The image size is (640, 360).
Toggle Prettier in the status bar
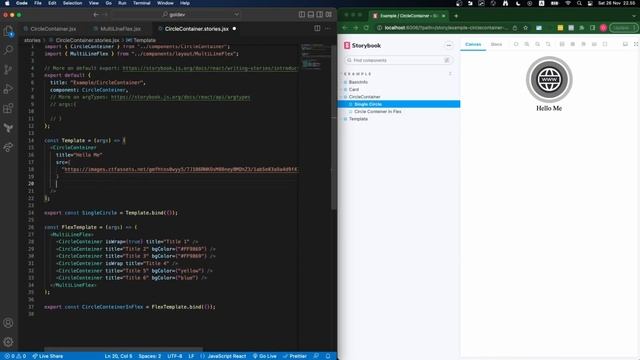tap(294, 356)
